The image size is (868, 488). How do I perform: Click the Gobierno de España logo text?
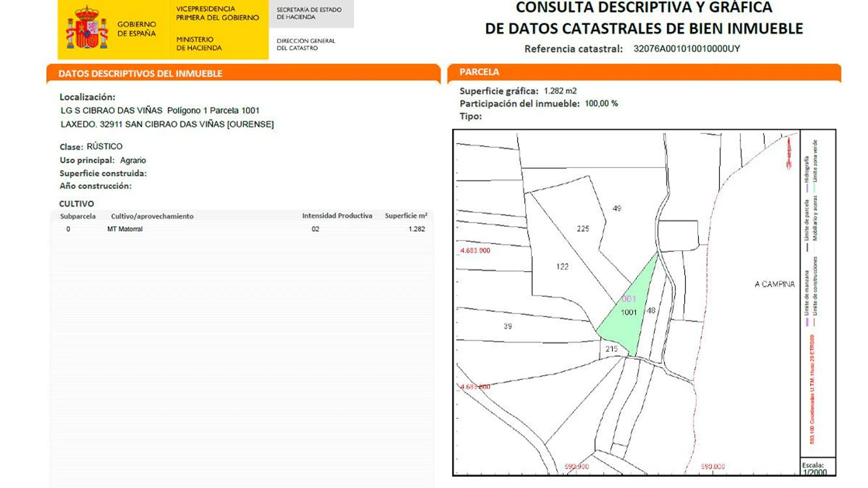click(136, 29)
